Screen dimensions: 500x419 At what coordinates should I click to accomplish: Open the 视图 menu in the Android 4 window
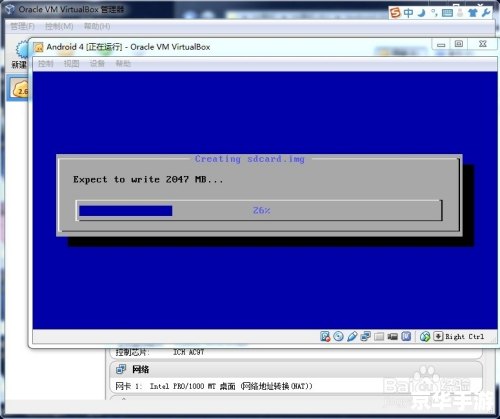(71, 63)
